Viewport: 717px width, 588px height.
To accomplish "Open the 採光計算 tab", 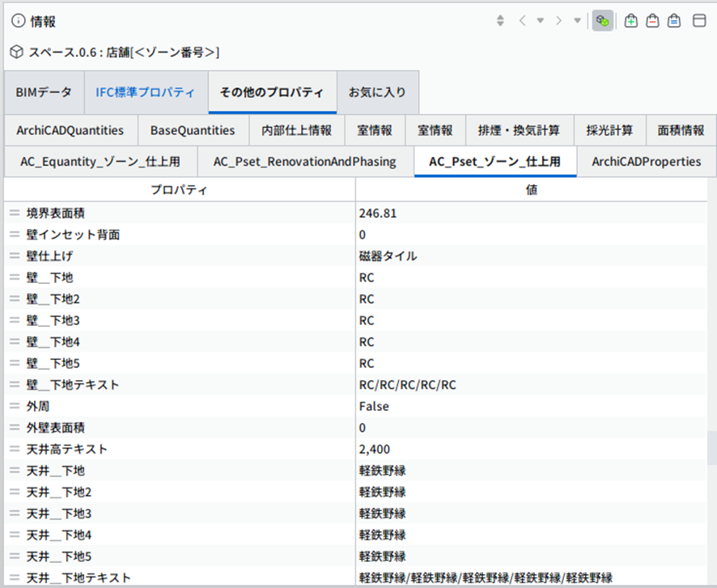I will point(609,130).
